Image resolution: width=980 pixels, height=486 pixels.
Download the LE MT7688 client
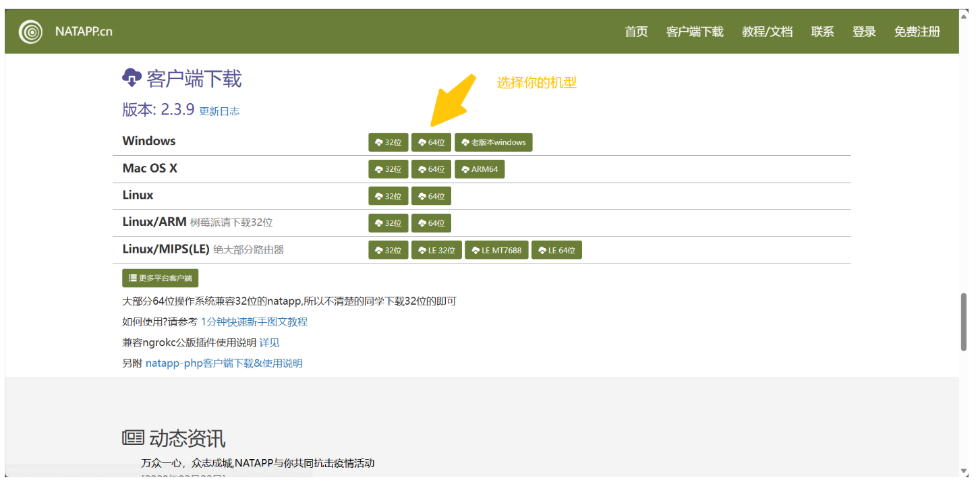pyautogui.click(x=497, y=250)
